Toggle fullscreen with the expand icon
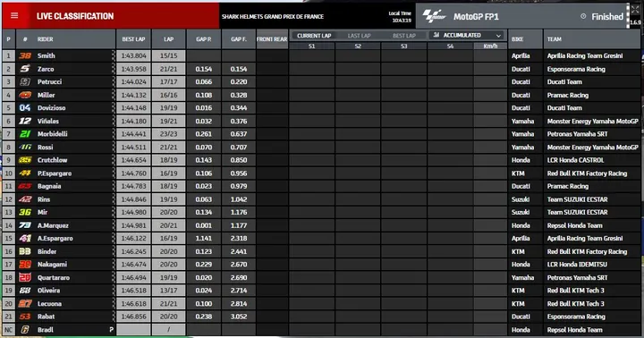644x338 pixels. (x=635, y=10)
